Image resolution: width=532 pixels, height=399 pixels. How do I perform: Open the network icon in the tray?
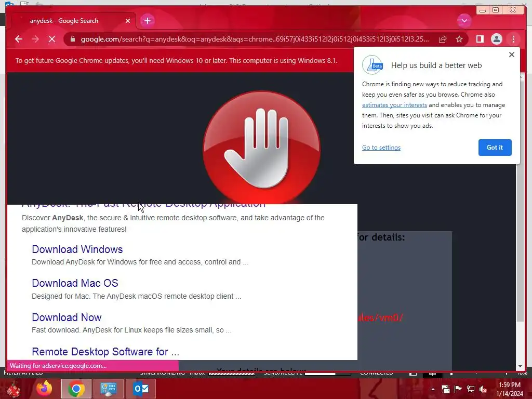point(471,389)
